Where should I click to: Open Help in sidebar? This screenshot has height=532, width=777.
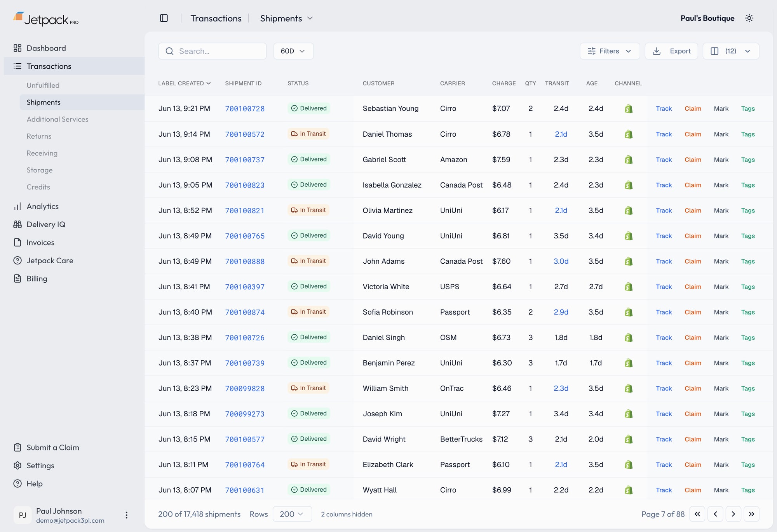coord(34,483)
